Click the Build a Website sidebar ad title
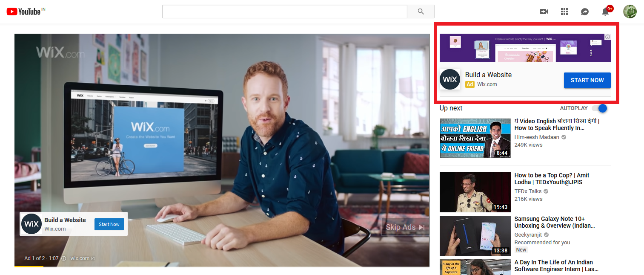 pos(488,75)
